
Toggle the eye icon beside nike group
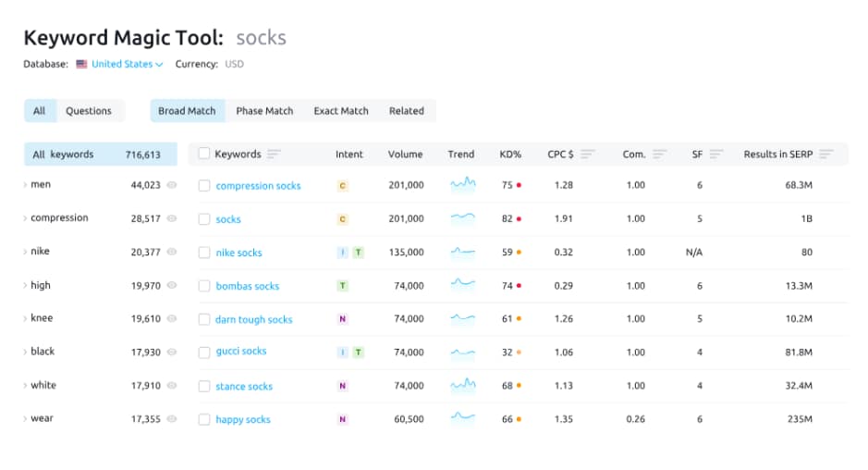pyautogui.click(x=171, y=252)
